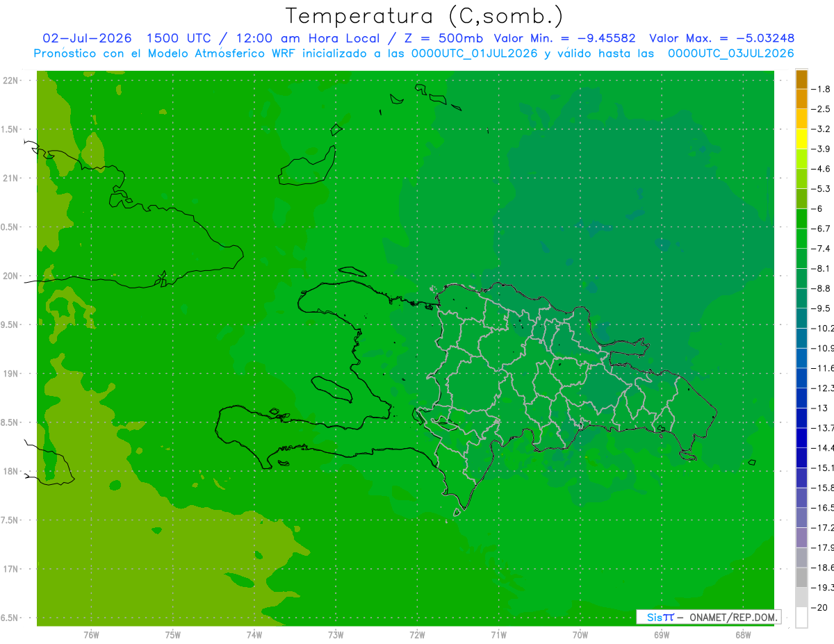Viewport: 834px width, 644px height.
Task: Click the '69W' longitude label
Action: (661, 634)
